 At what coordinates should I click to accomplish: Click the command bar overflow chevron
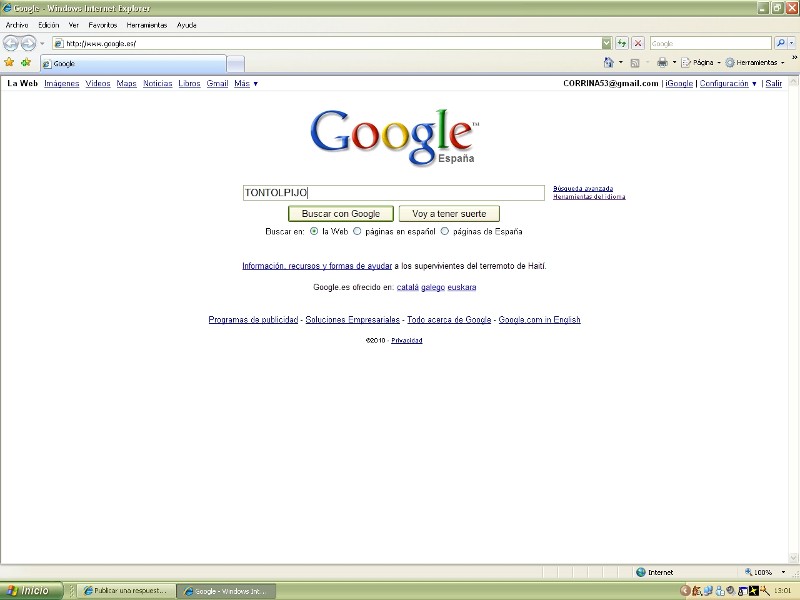tap(794, 59)
